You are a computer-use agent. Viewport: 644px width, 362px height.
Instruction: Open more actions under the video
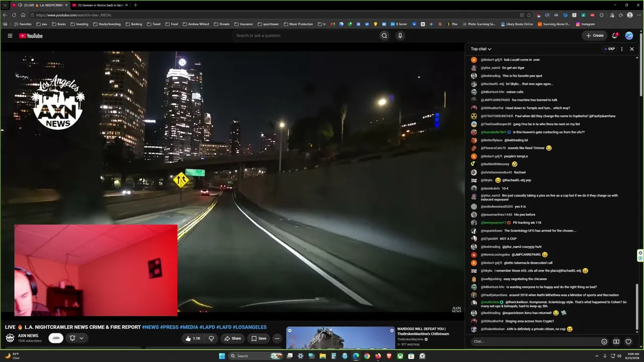click(277, 338)
